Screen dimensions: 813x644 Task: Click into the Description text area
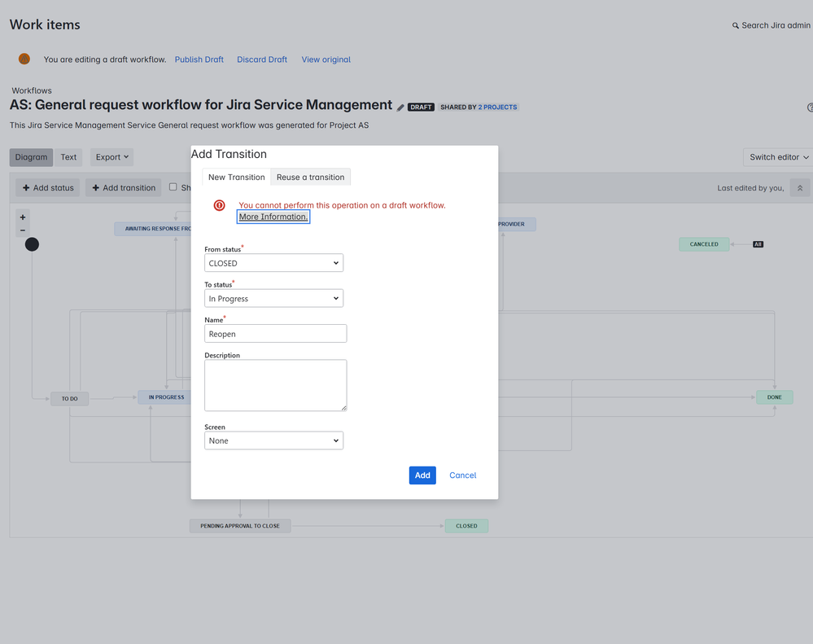pos(276,385)
